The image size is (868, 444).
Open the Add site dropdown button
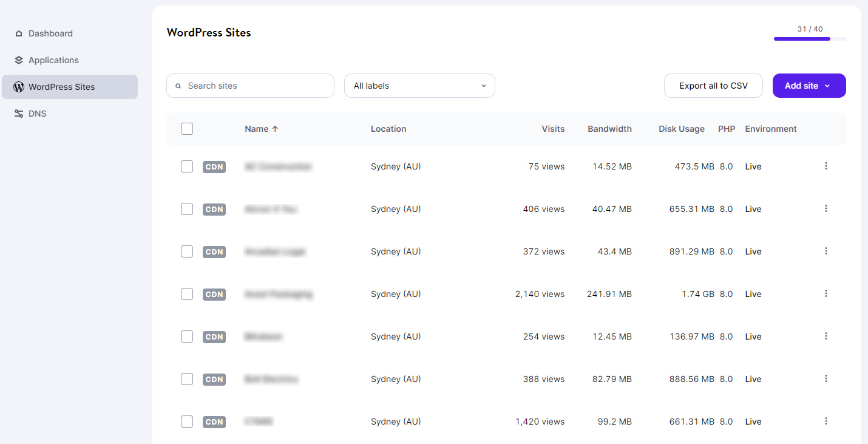(x=809, y=86)
